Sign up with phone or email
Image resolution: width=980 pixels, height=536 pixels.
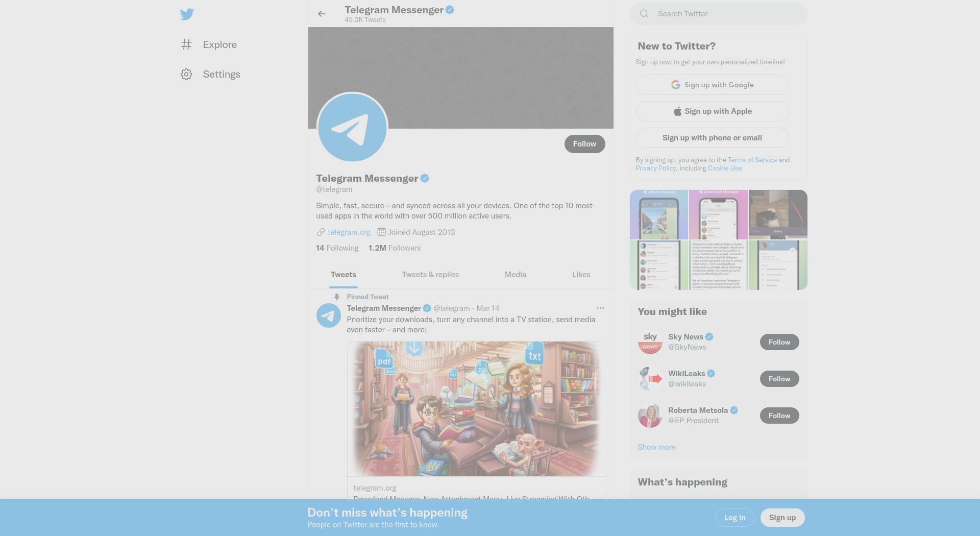(x=712, y=138)
